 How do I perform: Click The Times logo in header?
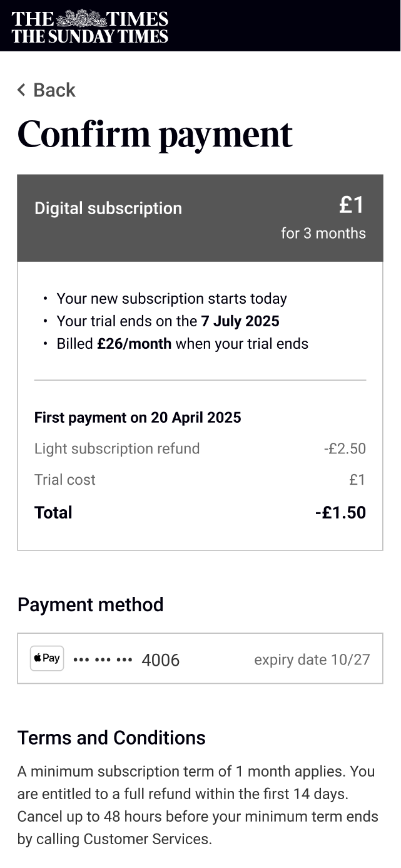coord(89,18)
